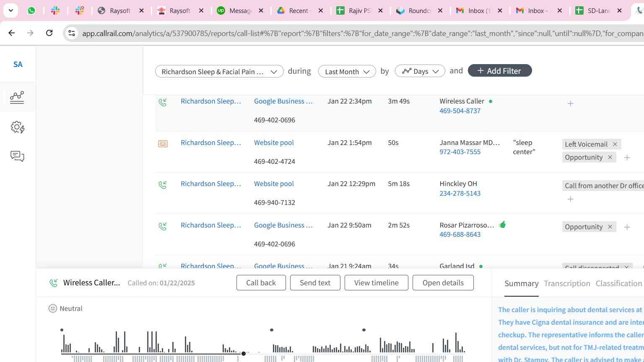
Task: Click the answered call icon for Rosar Pizarroso row
Action: [x=163, y=226]
